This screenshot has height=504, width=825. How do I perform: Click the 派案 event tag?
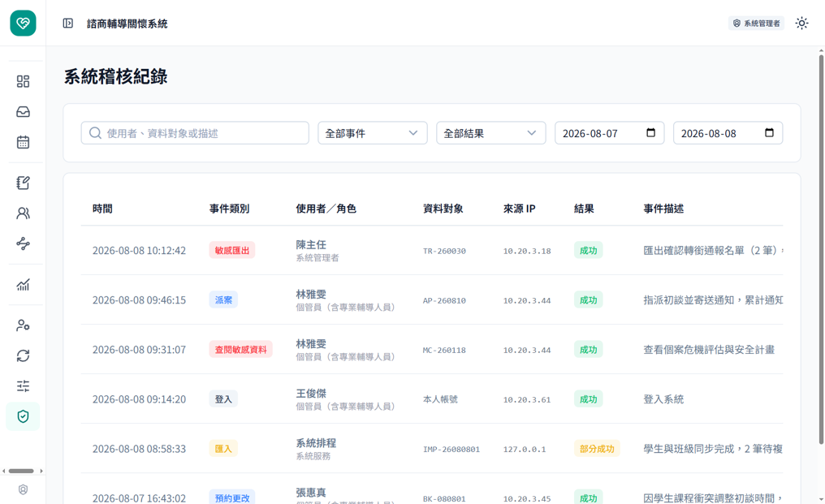tap(223, 299)
